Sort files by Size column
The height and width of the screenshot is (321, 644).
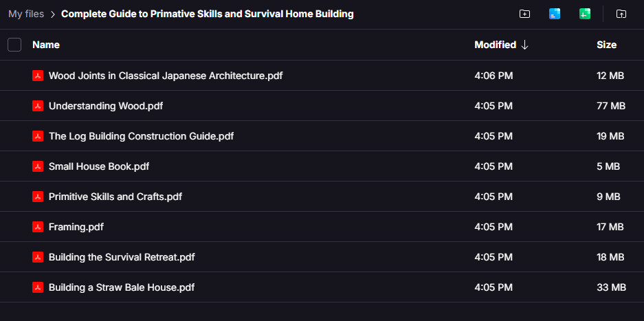tap(606, 45)
